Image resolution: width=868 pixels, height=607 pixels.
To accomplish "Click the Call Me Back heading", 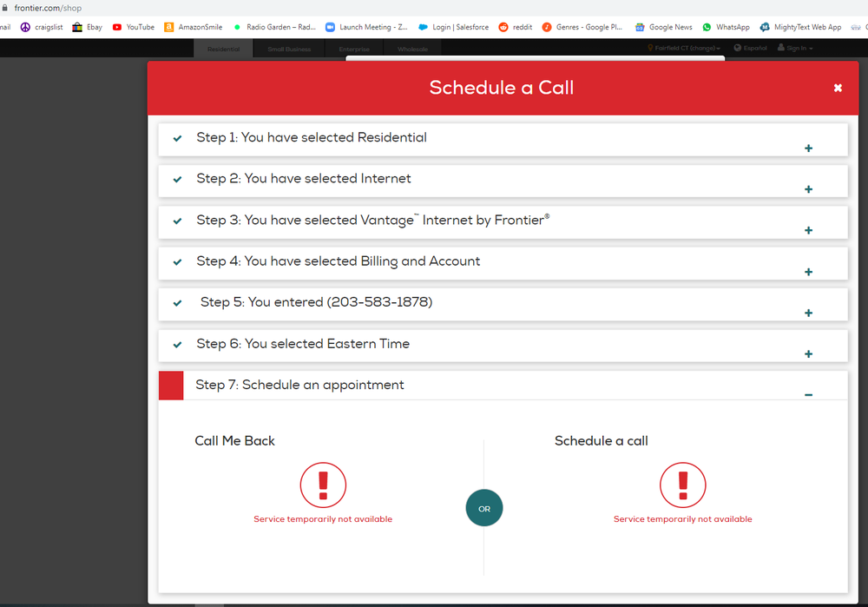I will point(234,441).
